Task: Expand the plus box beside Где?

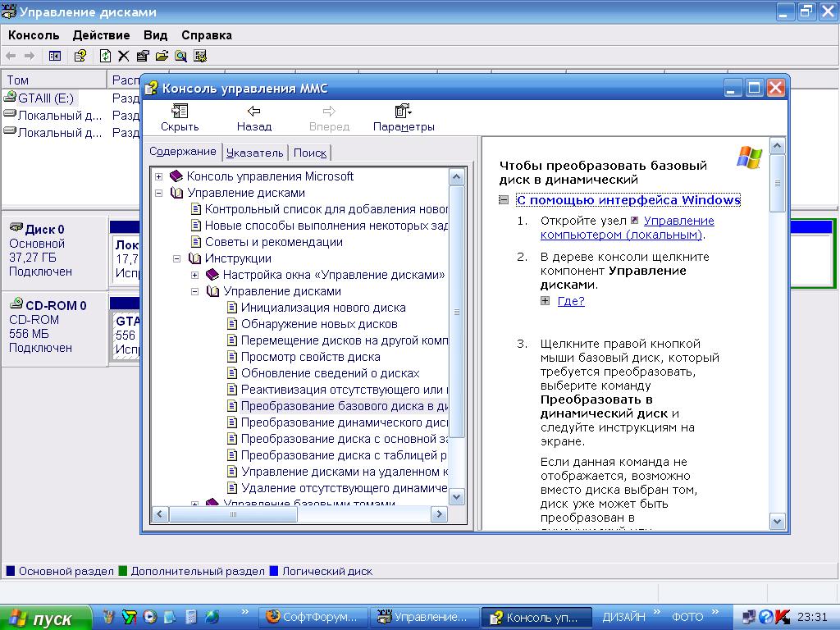Action: 545,300
